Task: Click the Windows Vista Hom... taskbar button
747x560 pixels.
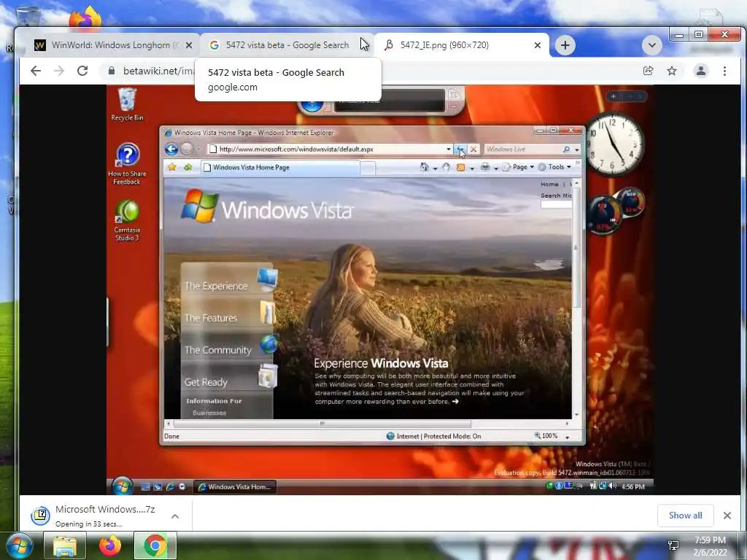Action: click(x=235, y=486)
